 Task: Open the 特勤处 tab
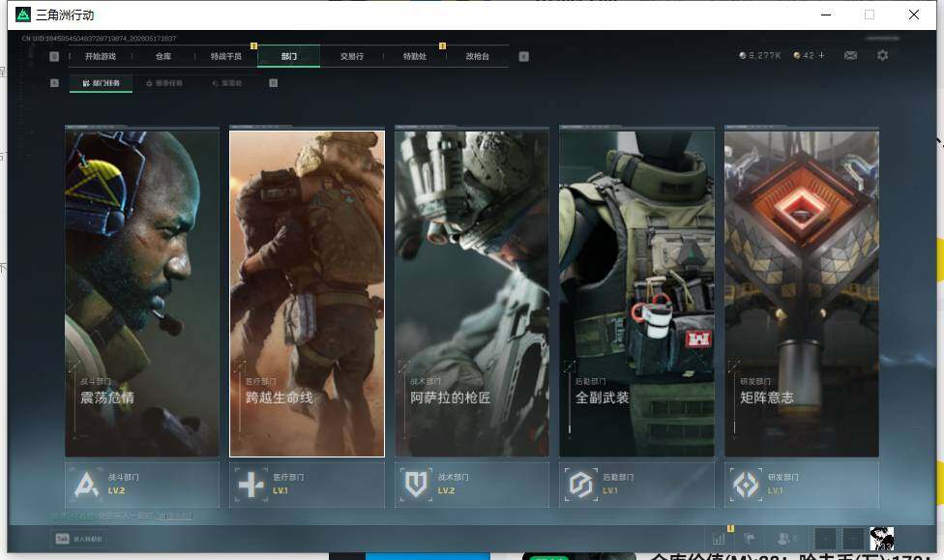tap(414, 57)
